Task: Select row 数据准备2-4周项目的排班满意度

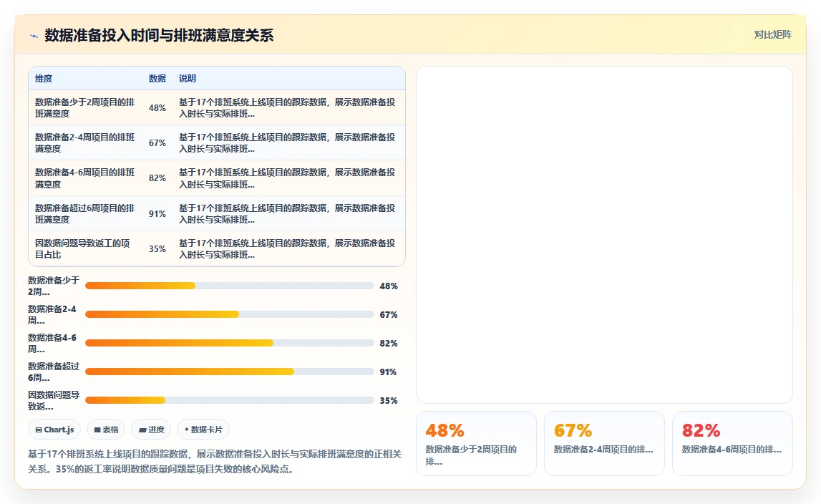Action: [x=217, y=142]
